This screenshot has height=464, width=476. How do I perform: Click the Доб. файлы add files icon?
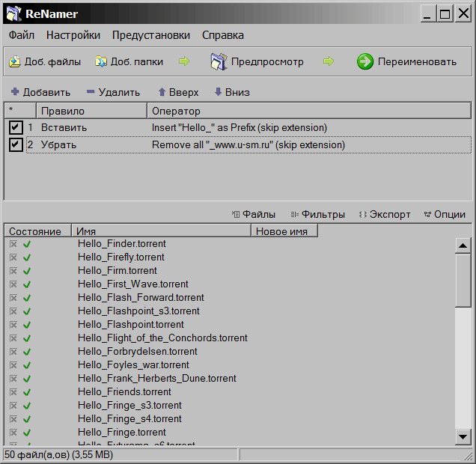15,62
